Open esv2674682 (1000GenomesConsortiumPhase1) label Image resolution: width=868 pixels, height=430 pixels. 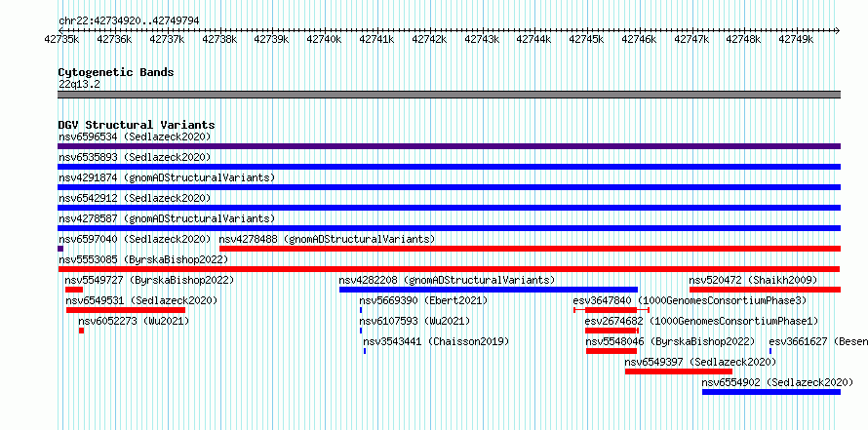[701, 321]
